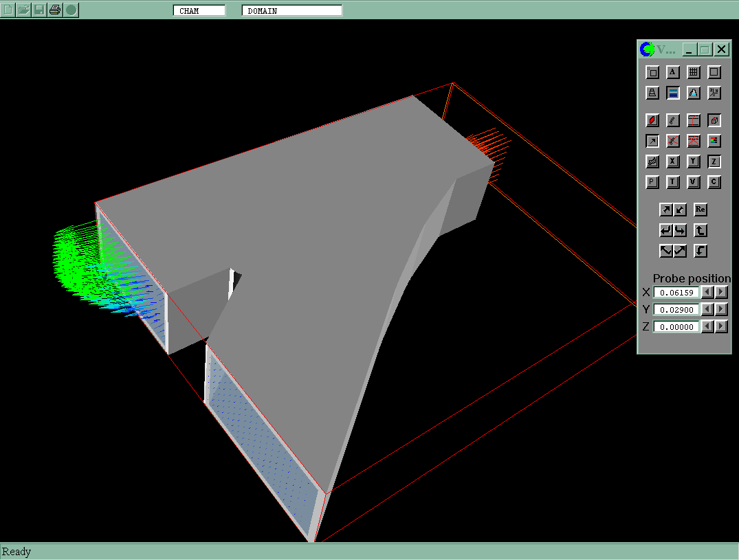The height and width of the screenshot is (560, 739).
Task: Increase the Z probe position with right arrow
Action: click(x=720, y=326)
